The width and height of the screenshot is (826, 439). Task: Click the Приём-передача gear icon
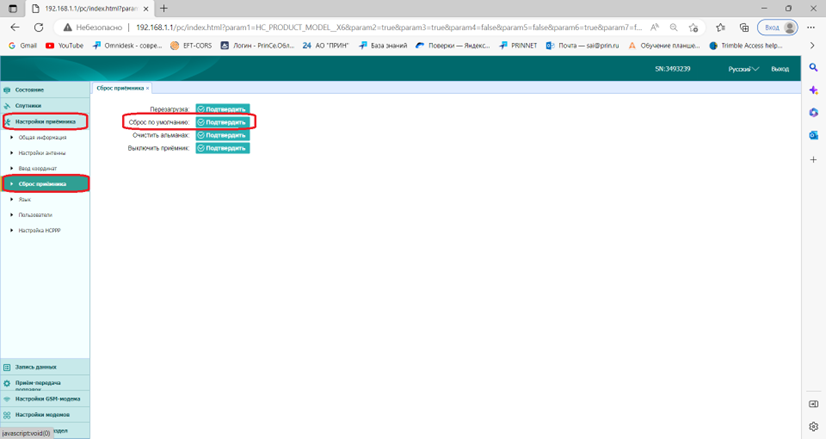(x=7, y=383)
